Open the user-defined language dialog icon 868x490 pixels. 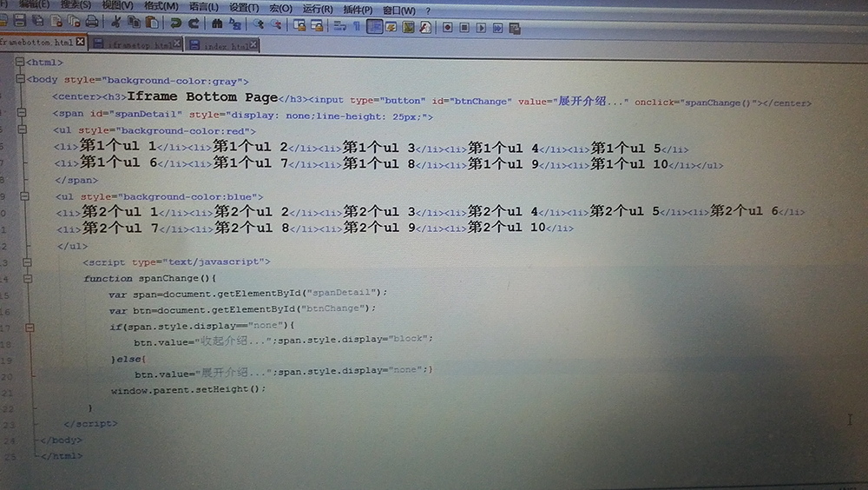[391, 27]
